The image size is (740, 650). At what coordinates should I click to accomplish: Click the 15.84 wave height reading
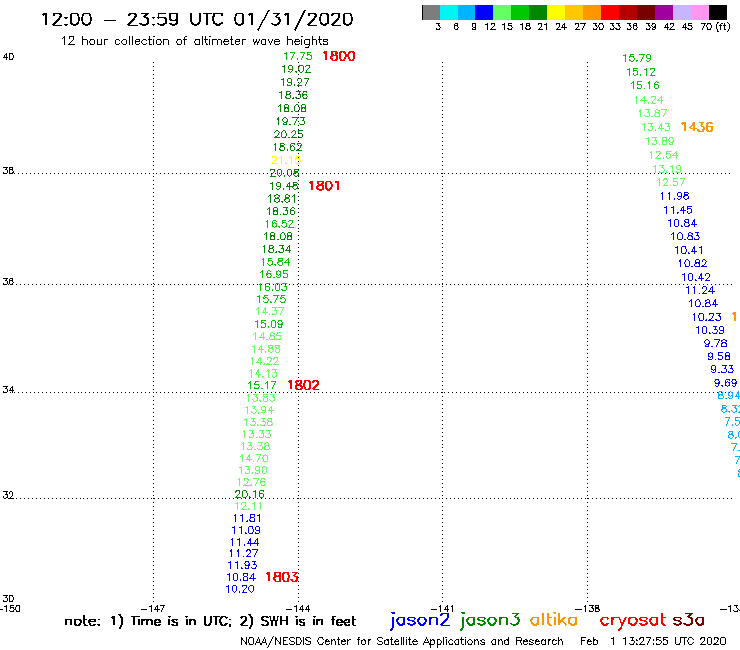coord(276,262)
